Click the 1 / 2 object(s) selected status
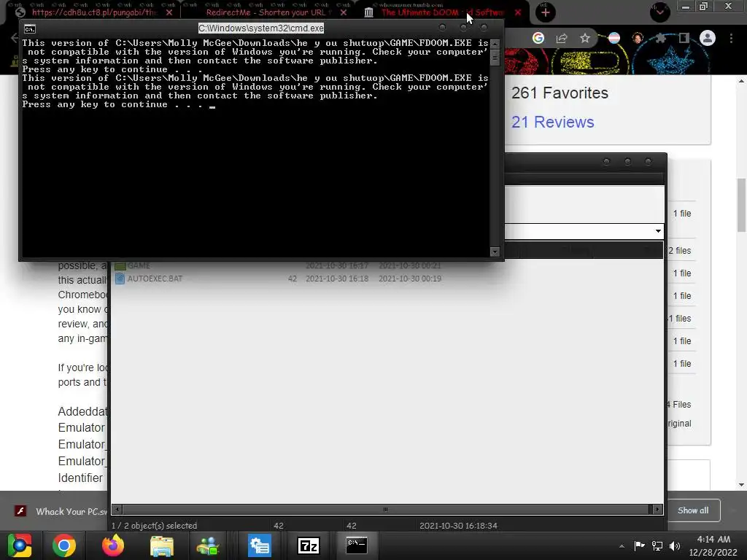 [x=155, y=526]
